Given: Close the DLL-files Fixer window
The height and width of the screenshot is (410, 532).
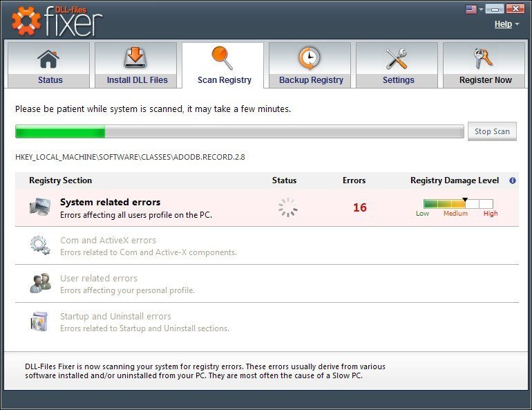Looking at the screenshot, I should pos(515,9).
